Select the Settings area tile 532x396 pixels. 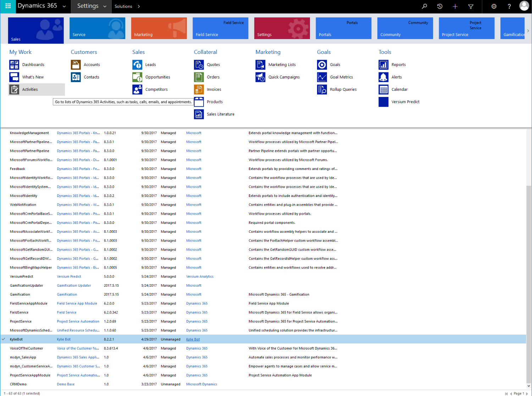click(282, 28)
